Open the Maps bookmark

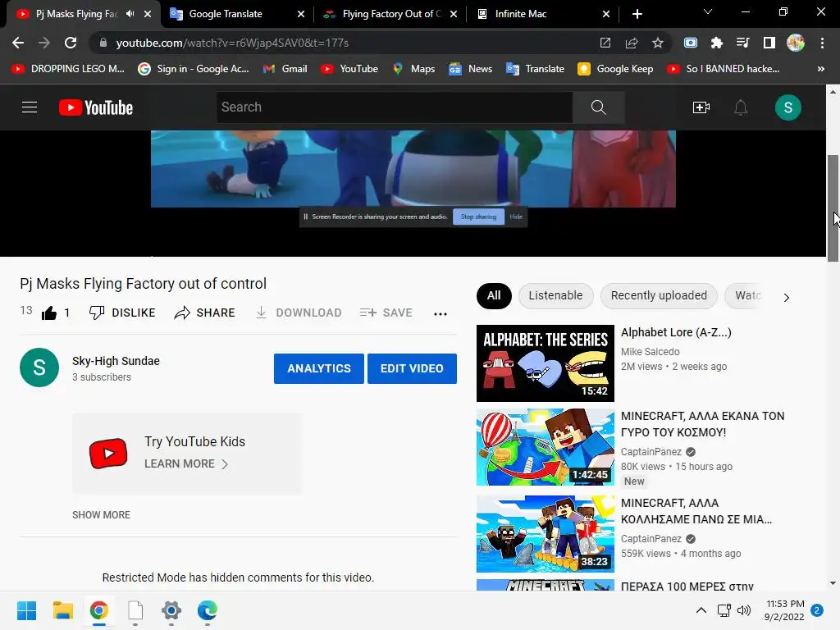point(413,69)
